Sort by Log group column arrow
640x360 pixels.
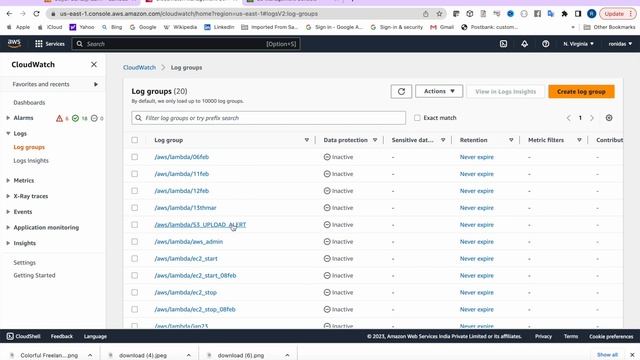(307, 140)
